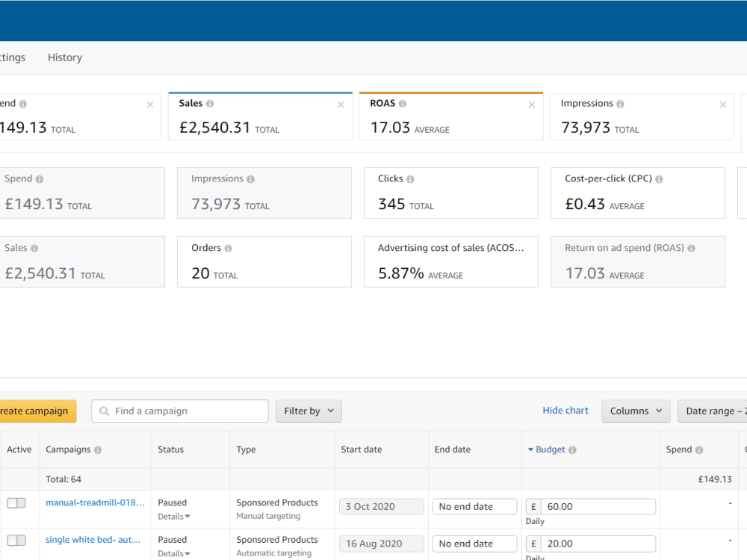Screen dimensions: 747x560
Task: Click the search magnifier icon in campaign finder
Action: (104, 411)
